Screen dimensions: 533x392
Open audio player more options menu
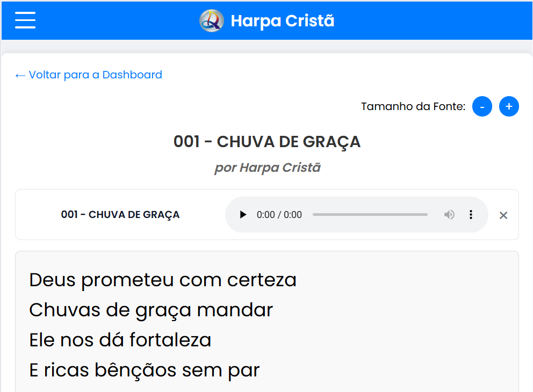471,215
